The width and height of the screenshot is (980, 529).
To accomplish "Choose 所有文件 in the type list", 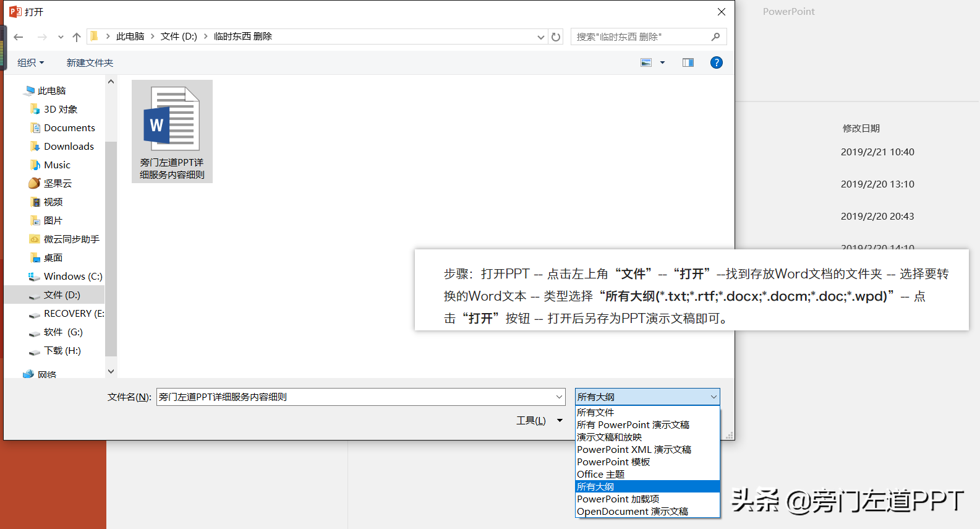I will 647,412.
